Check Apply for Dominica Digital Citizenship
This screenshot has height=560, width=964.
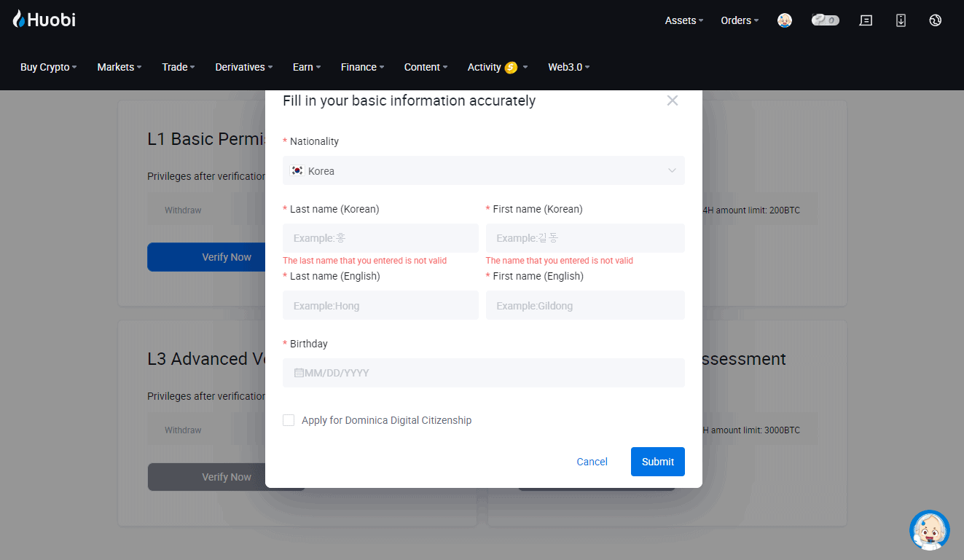coord(289,420)
